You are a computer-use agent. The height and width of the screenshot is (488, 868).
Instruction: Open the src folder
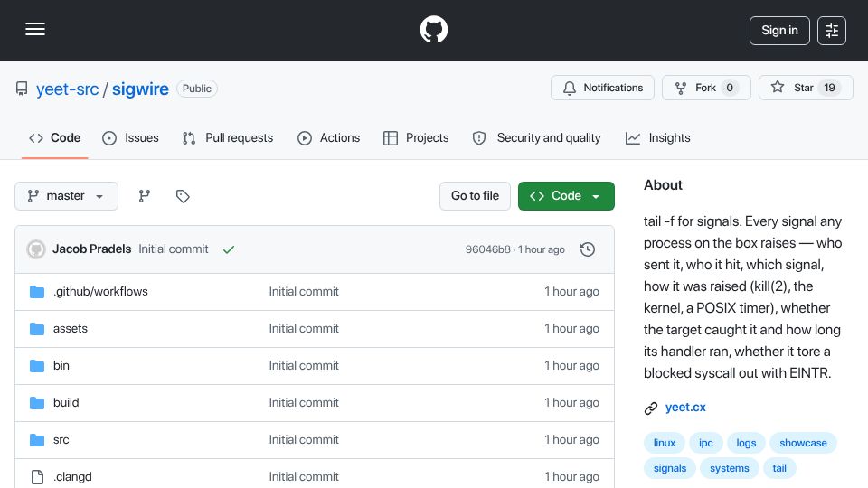point(61,440)
